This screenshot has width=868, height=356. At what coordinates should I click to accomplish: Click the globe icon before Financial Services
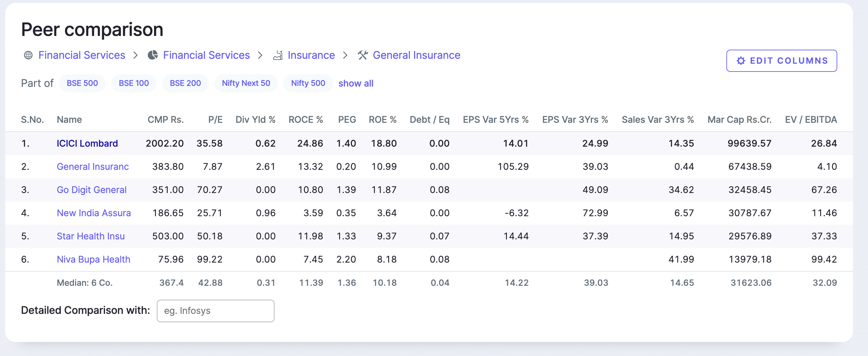click(x=28, y=55)
